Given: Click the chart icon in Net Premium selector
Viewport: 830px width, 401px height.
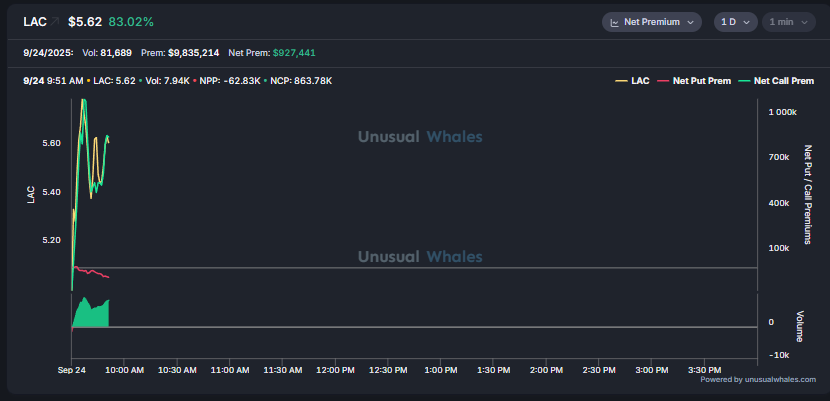Looking at the screenshot, I should (615, 22).
